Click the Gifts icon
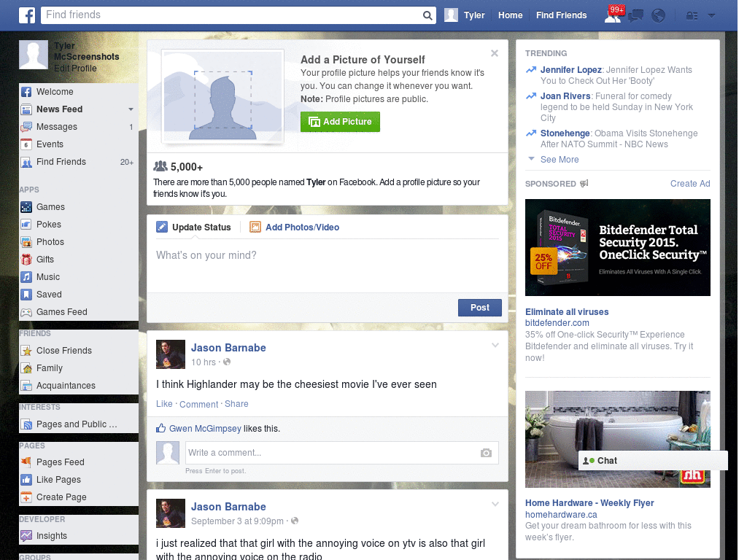The height and width of the screenshot is (560, 747). click(26, 260)
